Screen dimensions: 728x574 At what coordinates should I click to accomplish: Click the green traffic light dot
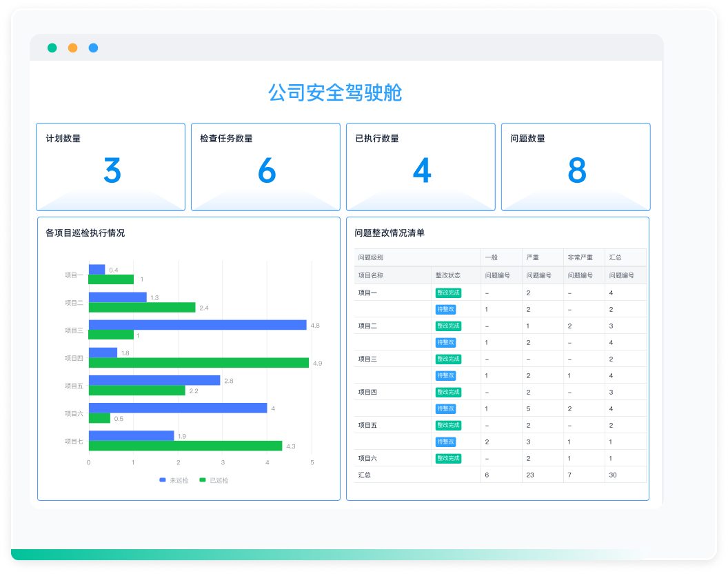tap(51, 48)
